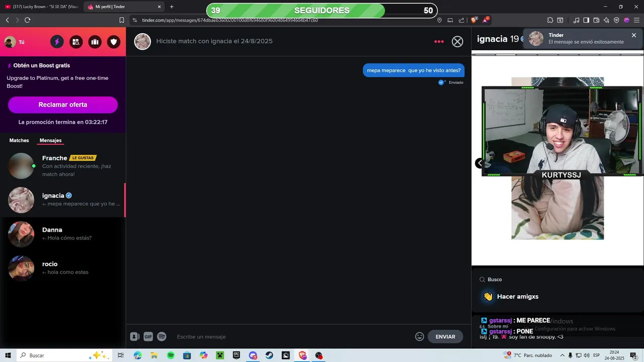
Task: Open the location permission icon
Action: click(439, 20)
